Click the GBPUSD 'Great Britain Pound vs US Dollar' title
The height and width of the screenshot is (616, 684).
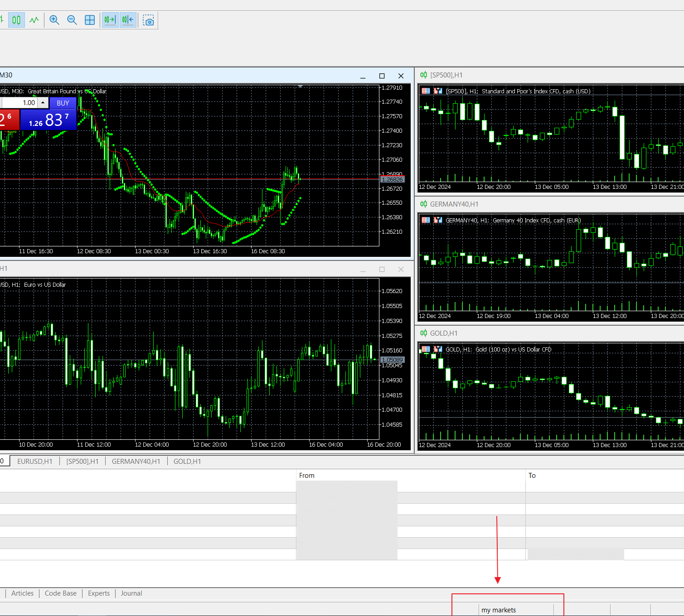(x=67, y=91)
